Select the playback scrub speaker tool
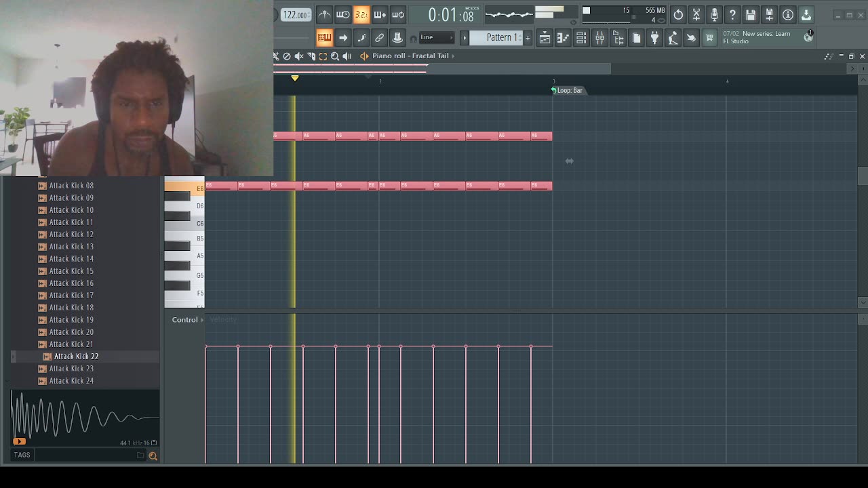This screenshot has width=868, height=488. click(x=347, y=56)
